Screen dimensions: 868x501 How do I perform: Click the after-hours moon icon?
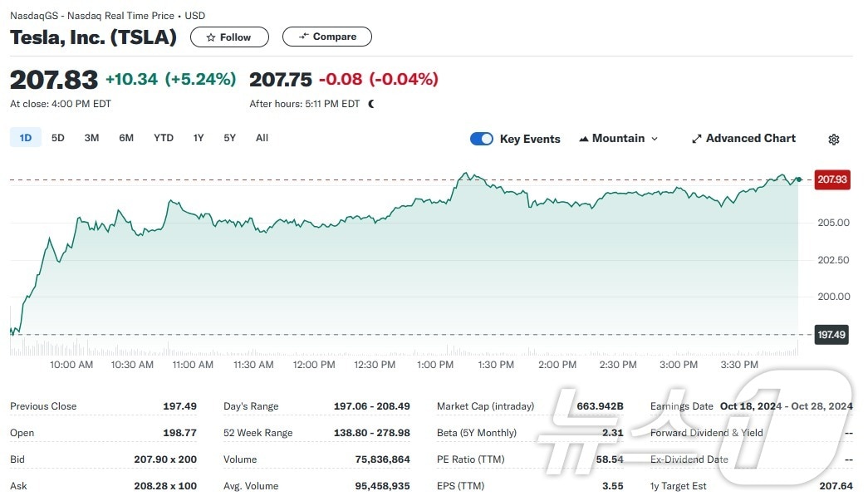coord(371,104)
